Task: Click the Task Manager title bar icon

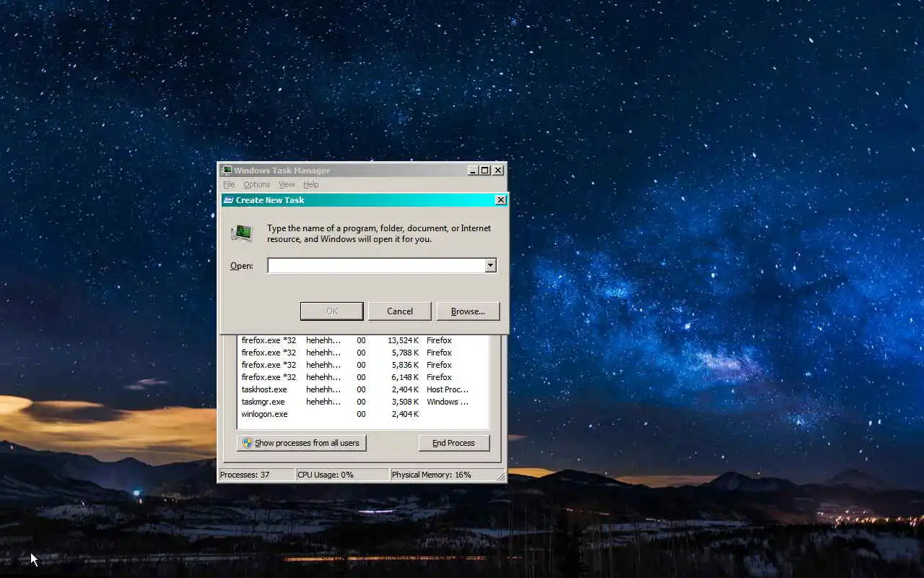Action: (x=227, y=171)
